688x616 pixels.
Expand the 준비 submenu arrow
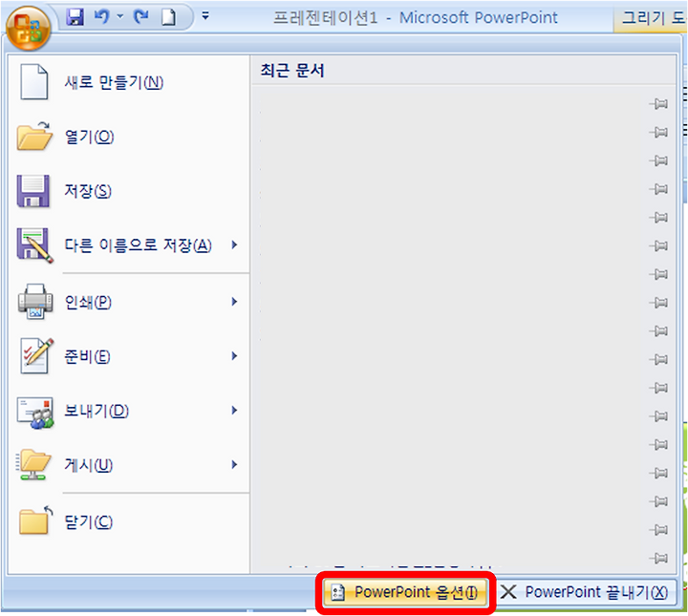pyautogui.click(x=235, y=356)
